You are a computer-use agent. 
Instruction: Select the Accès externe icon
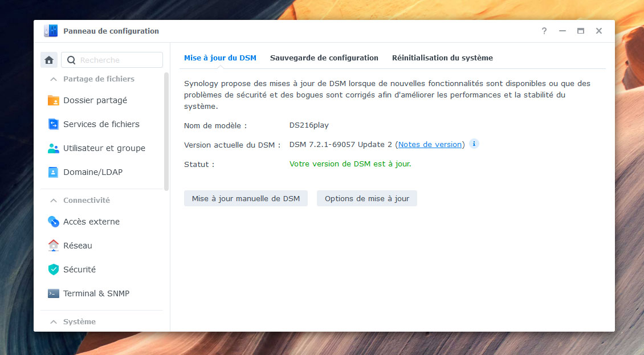54,222
